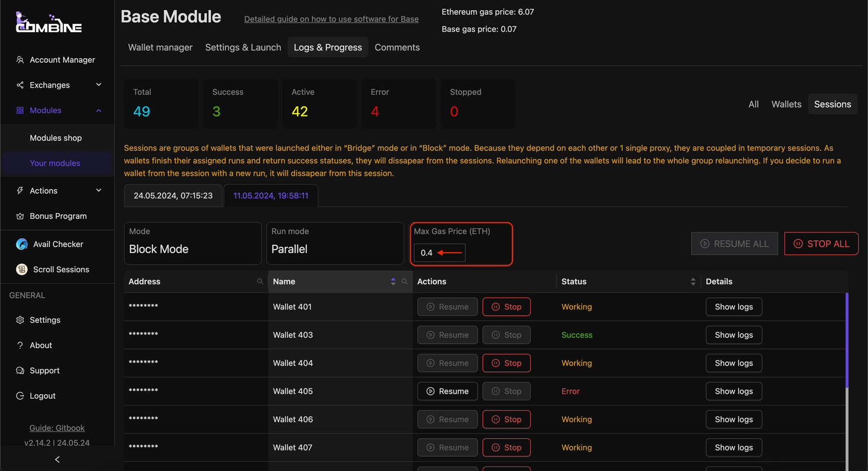Click search icon in Address column header
The image size is (868, 471).
click(260, 282)
